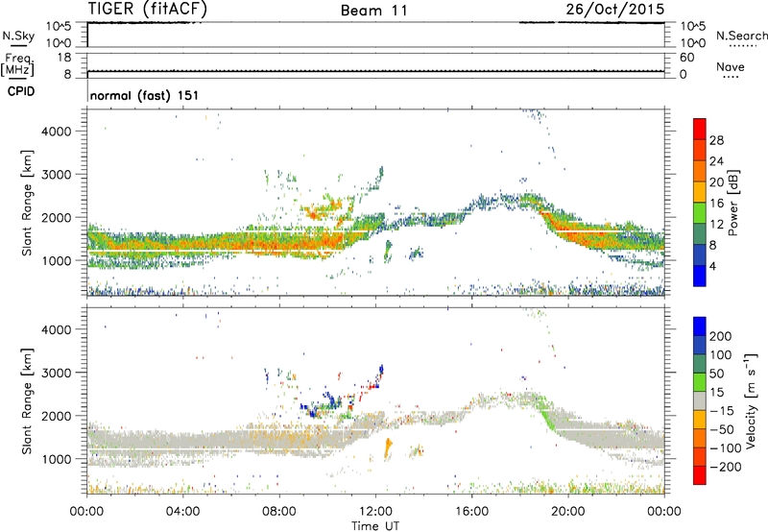Click the '-200' label on Velocity colorbar
The height and width of the screenshot is (532, 768).
726,467
